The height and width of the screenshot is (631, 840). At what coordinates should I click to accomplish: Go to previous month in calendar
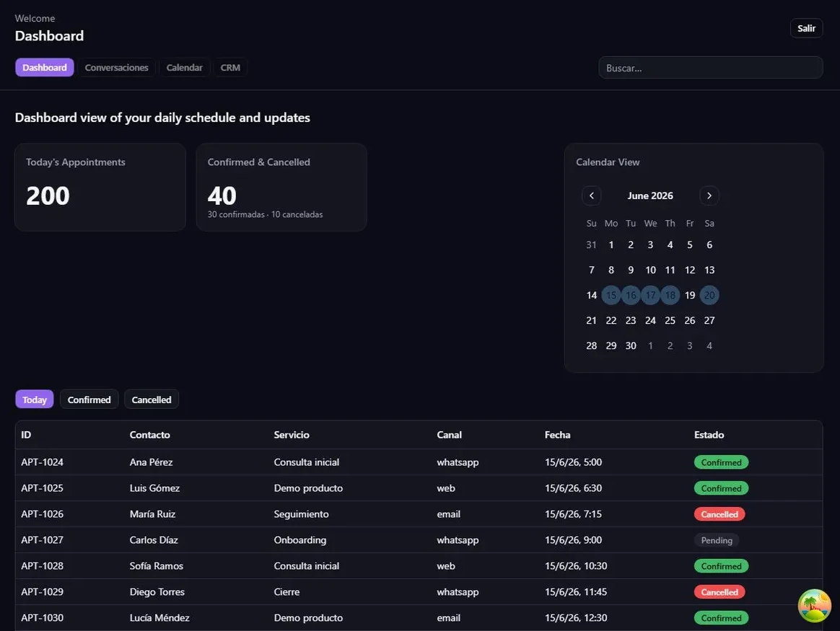point(592,195)
